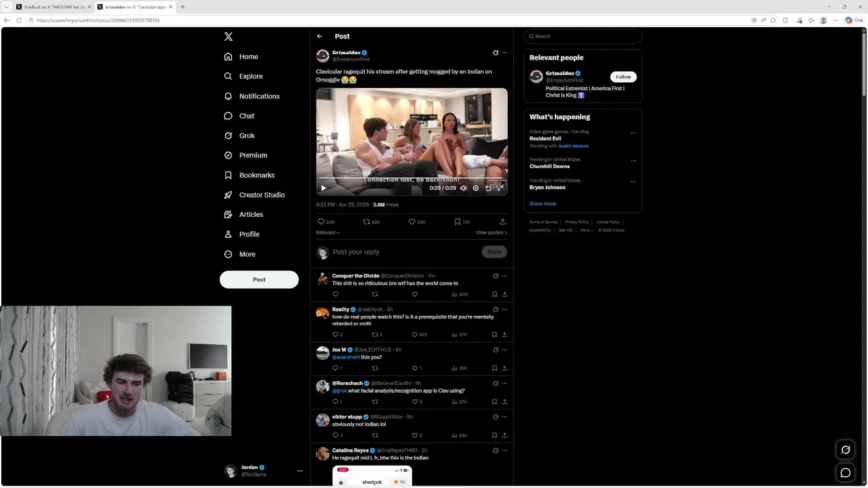This screenshot has height=488, width=868.
Task: Open the floating Grok button
Action: pos(846,449)
